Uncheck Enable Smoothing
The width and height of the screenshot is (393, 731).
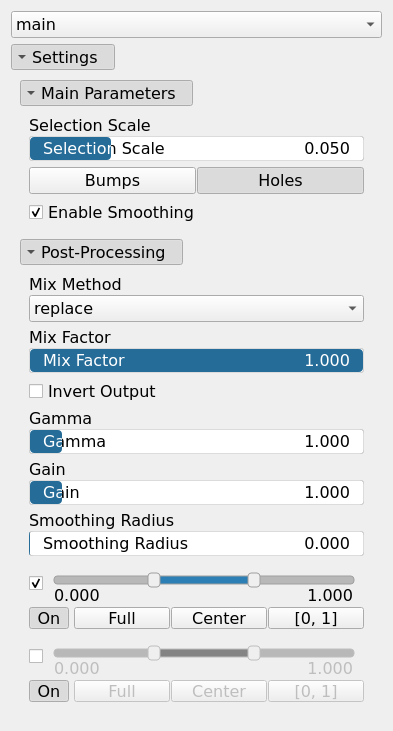click(36, 213)
